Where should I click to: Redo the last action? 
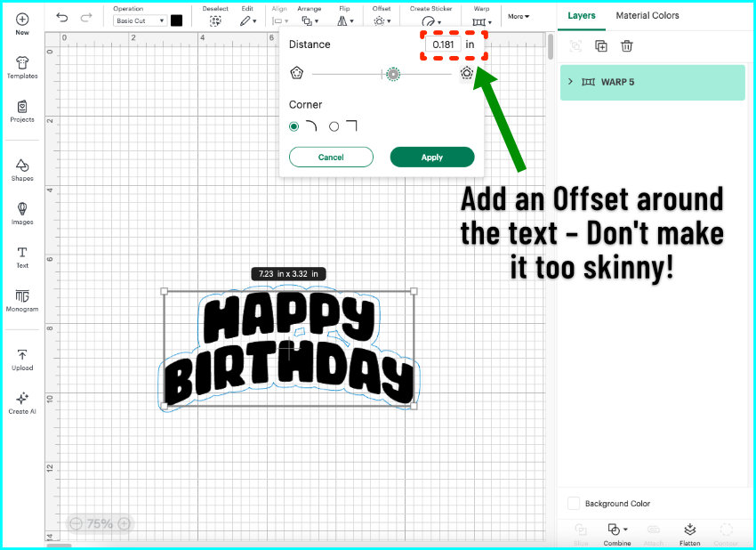[86, 18]
